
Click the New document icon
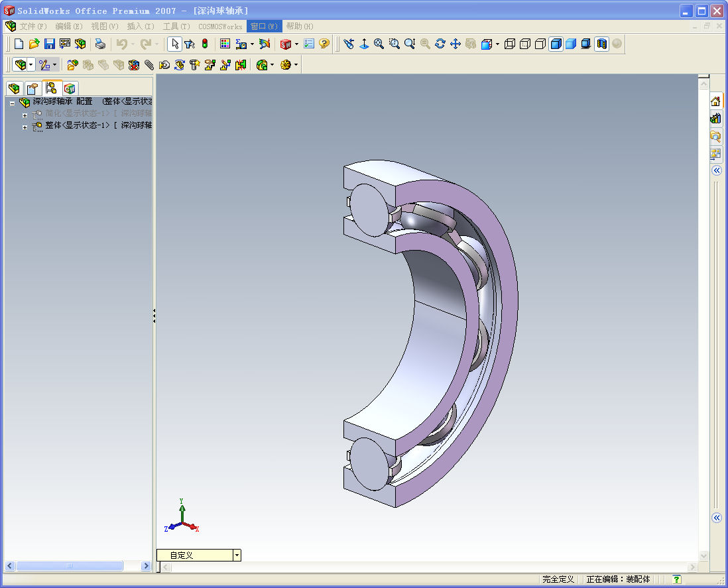[19, 44]
